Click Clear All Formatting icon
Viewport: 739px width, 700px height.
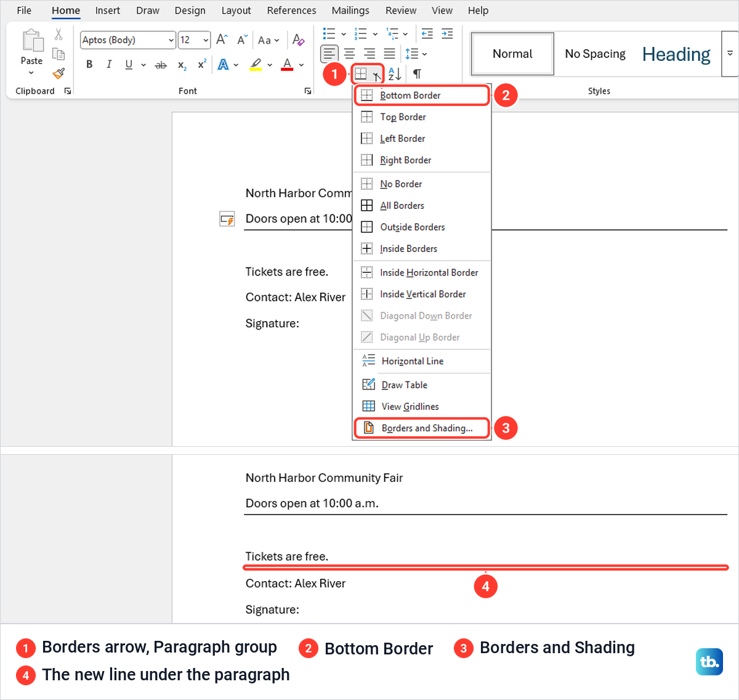click(x=299, y=40)
